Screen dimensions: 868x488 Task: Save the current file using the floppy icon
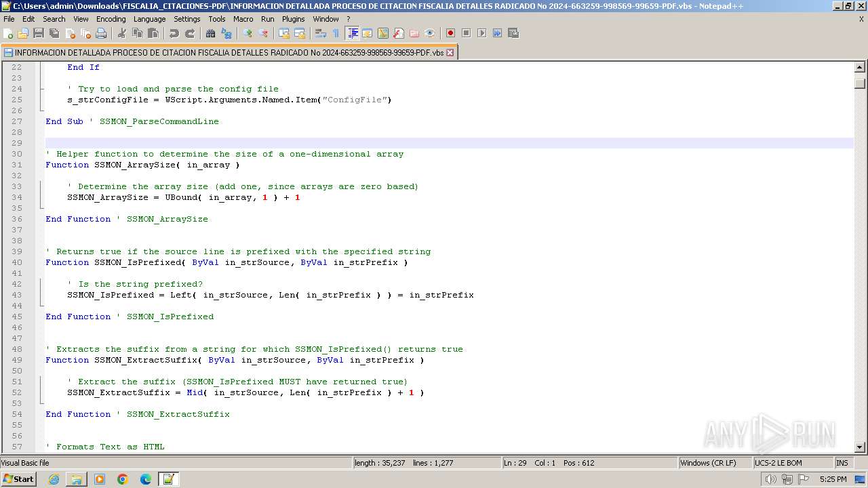(39, 33)
